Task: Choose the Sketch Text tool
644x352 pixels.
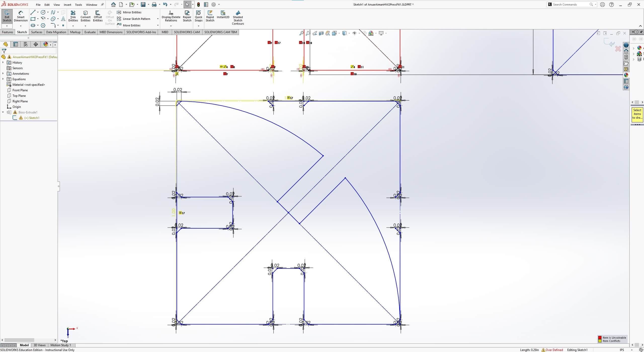Action: point(63,19)
